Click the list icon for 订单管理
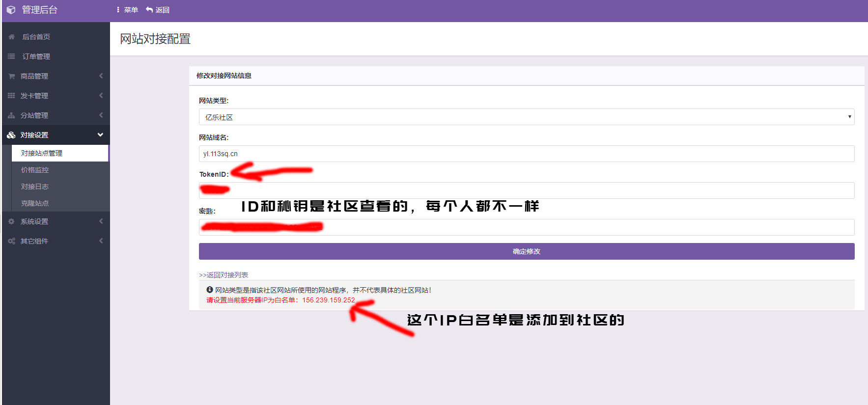 (11, 56)
